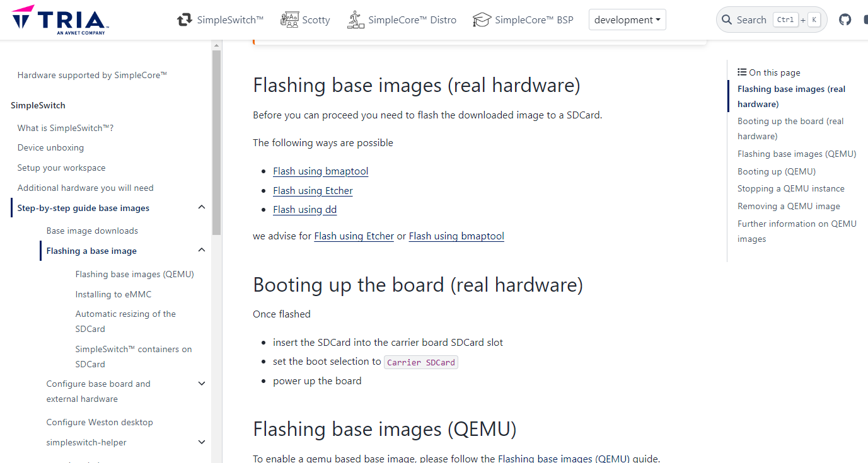Open the development version dropdown

(x=627, y=20)
